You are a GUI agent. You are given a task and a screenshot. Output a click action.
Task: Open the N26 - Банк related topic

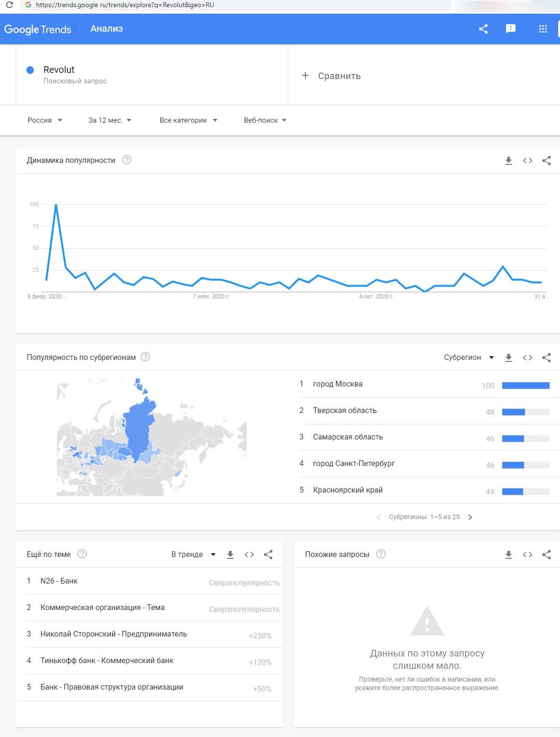59,581
